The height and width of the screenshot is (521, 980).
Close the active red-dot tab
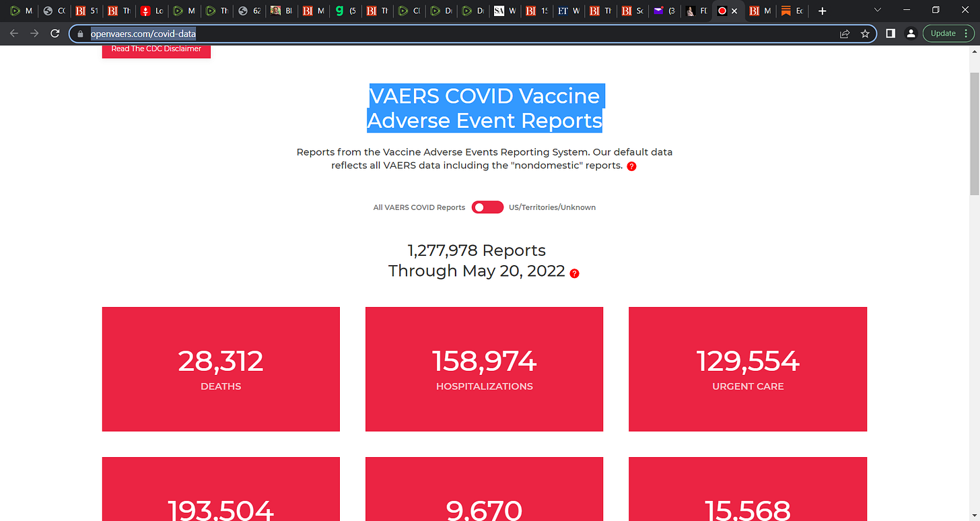(734, 11)
